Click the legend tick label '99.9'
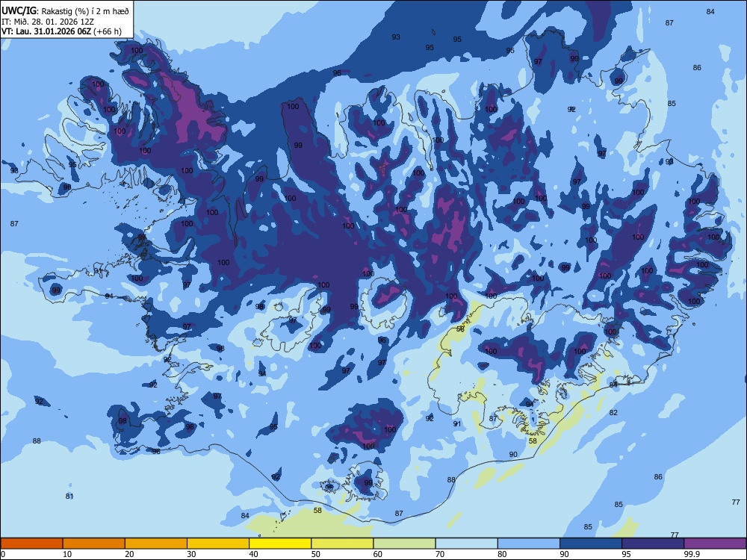Image resolution: width=747 pixels, height=560 pixels. pyautogui.click(x=692, y=554)
